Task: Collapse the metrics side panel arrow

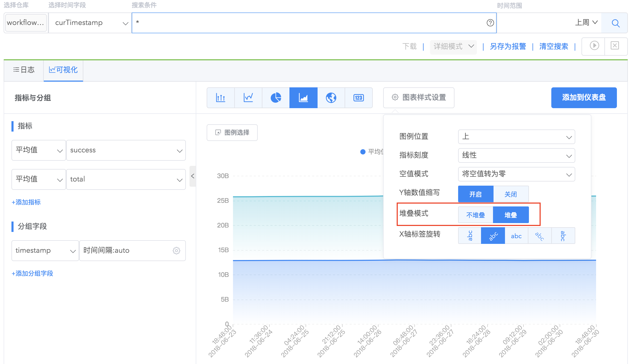Action: [x=193, y=176]
